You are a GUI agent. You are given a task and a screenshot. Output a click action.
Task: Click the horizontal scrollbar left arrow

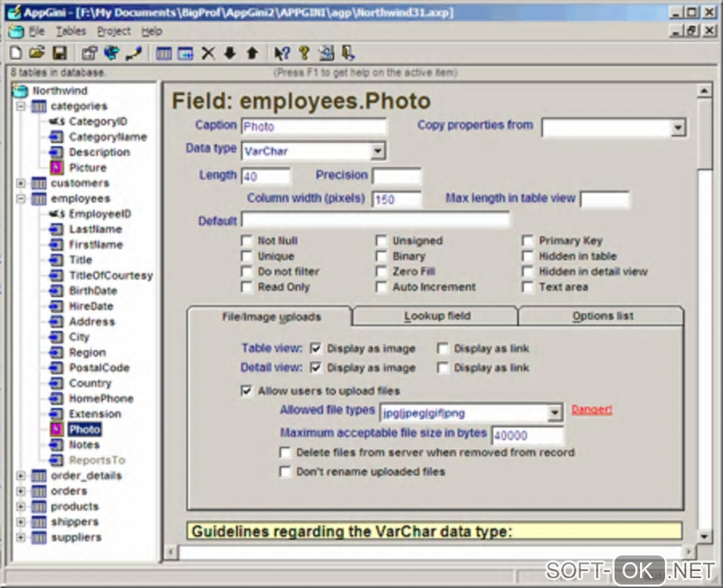171,552
